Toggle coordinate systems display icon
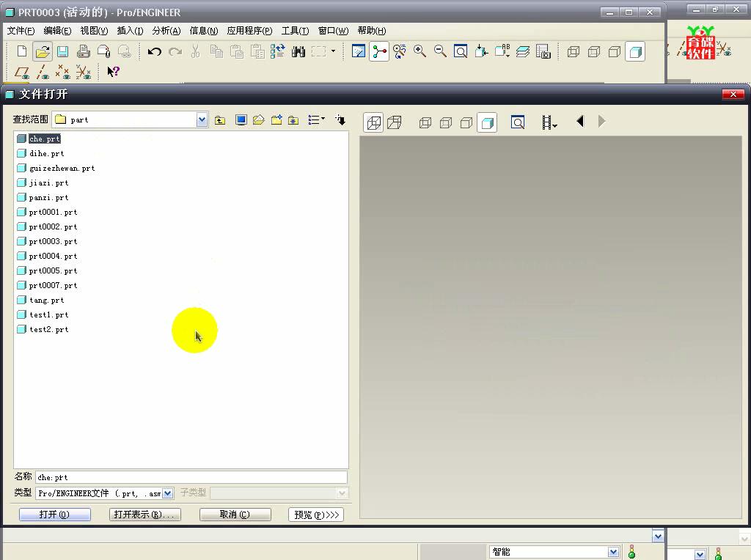Screen dimensions: 751x560 (x=84, y=73)
